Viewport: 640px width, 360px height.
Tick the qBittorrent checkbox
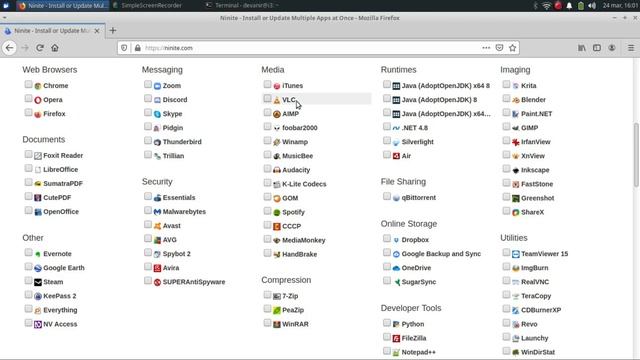(x=387, y=196)
